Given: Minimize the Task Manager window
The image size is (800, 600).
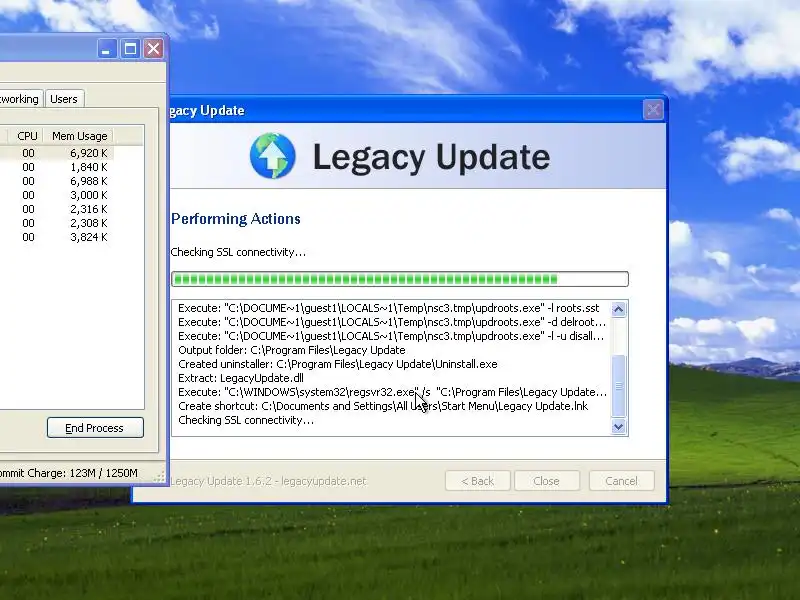Looking at the screenshot, I should tap(107, 49).
